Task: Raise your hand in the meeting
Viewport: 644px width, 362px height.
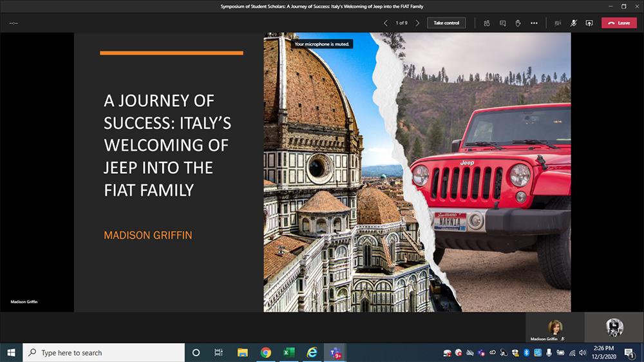Action: tap(518, 23)
